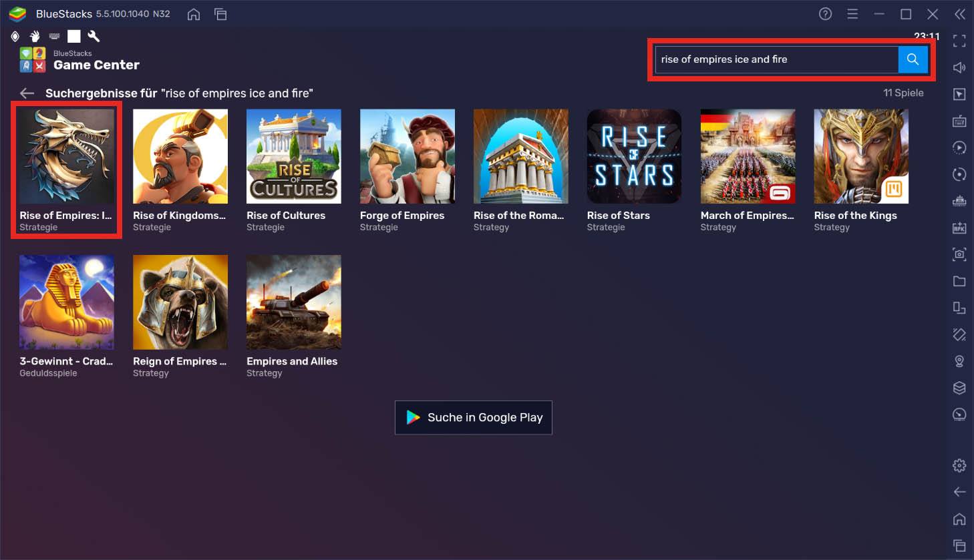Click the volume speaker icon
The height and width of the screenshot is (560, 974).
(x=959, y=67)
